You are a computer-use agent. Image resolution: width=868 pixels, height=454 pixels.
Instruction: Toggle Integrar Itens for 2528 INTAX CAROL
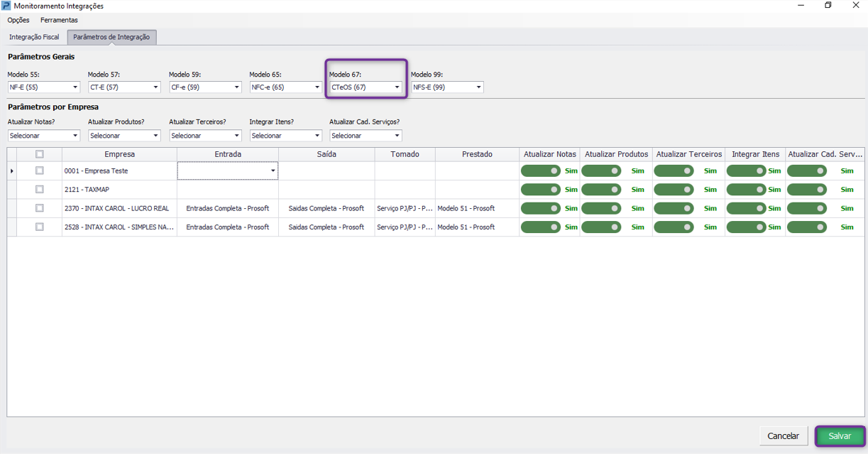point(747,227)
